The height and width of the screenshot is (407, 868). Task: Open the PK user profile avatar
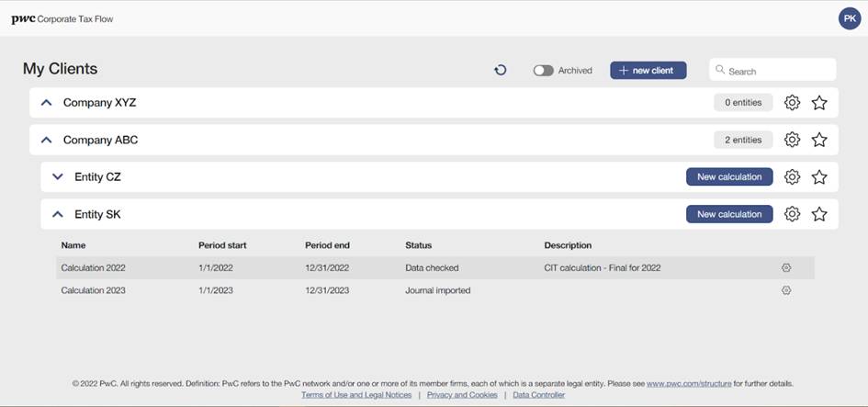(850, 18)
